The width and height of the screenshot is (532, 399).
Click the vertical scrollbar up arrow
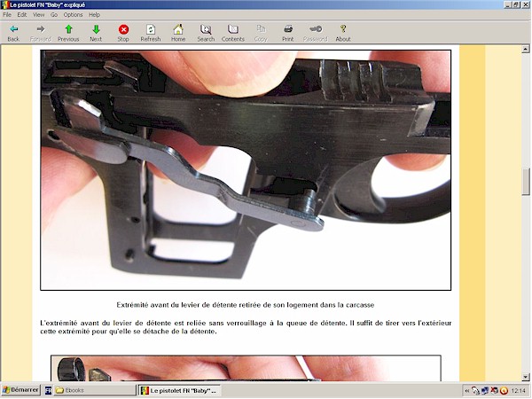[x=526, y=49]
